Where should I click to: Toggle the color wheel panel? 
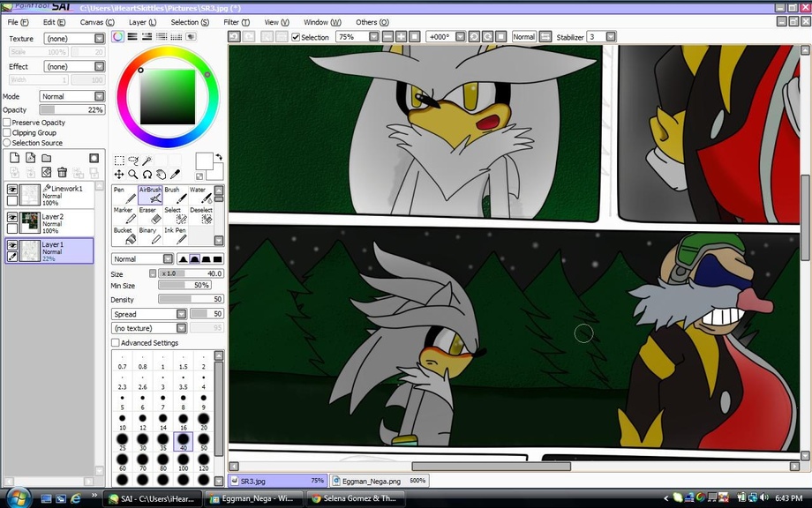pos(117,37)
